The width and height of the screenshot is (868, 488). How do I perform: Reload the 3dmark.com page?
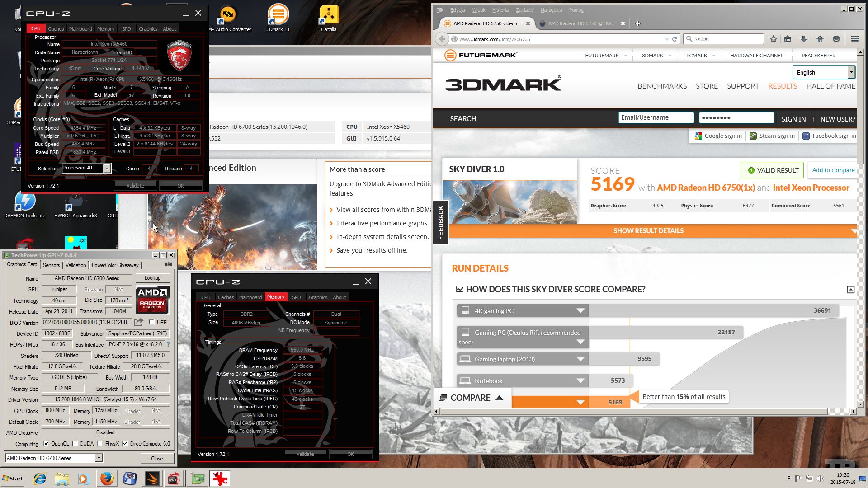[x=675, y=39]
